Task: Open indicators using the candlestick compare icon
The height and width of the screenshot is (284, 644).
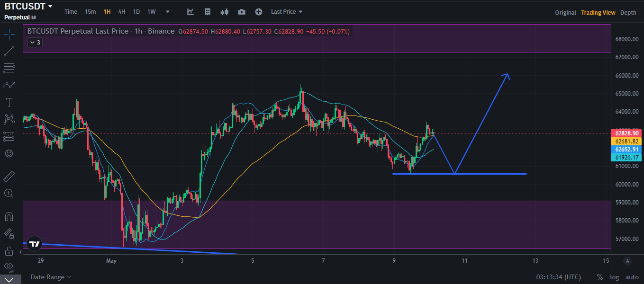Action: (x=224, y=11)
